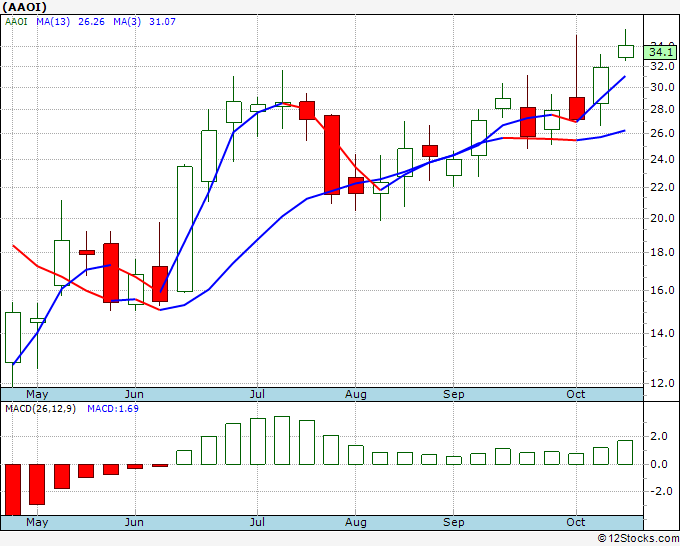
Task: Select the 32.0 price axis label
Action: 662,66
